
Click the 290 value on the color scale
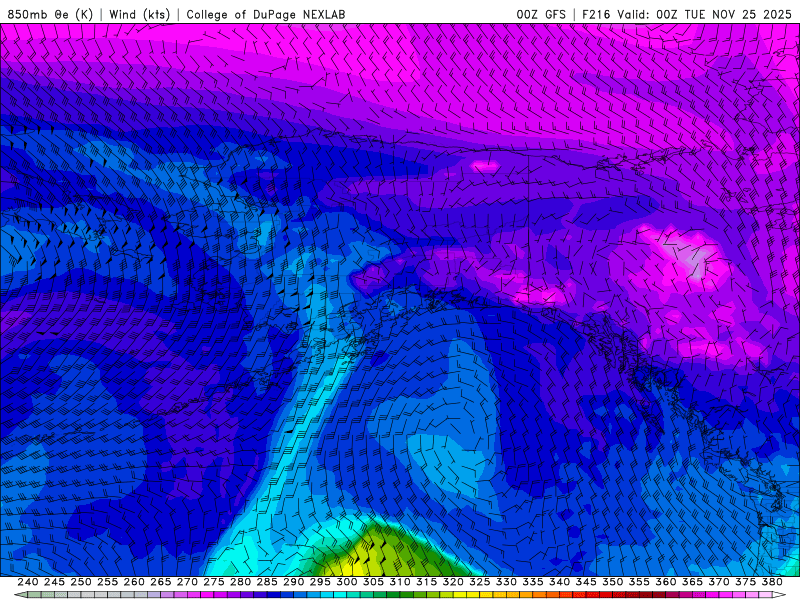coord(293,582)
